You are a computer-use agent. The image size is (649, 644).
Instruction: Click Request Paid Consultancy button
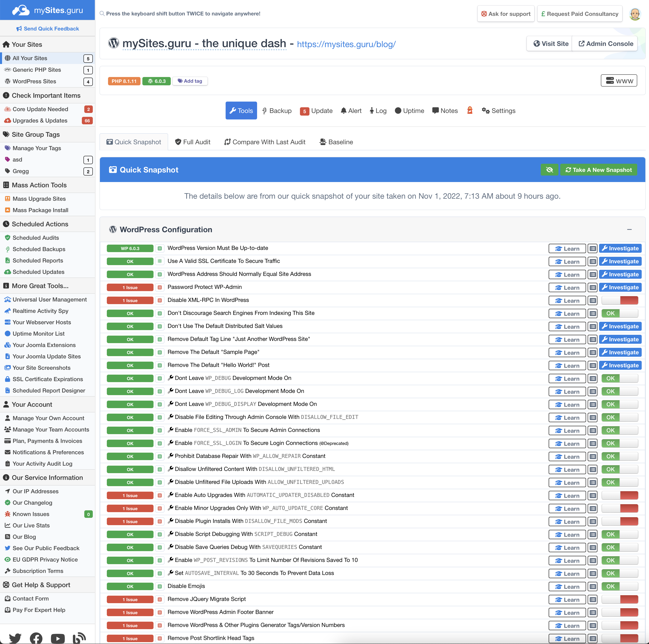(x=580, y=14)
